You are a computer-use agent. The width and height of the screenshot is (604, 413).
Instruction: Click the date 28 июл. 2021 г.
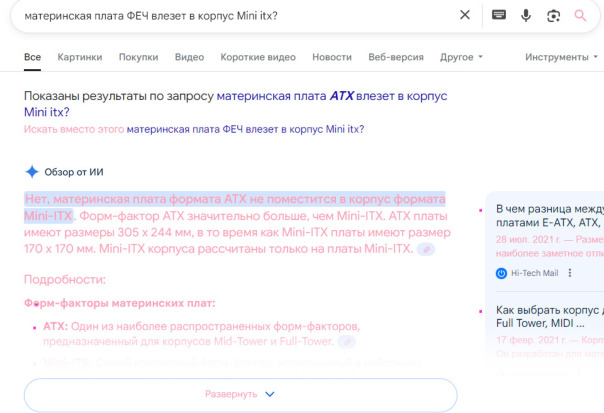[527, 239]
